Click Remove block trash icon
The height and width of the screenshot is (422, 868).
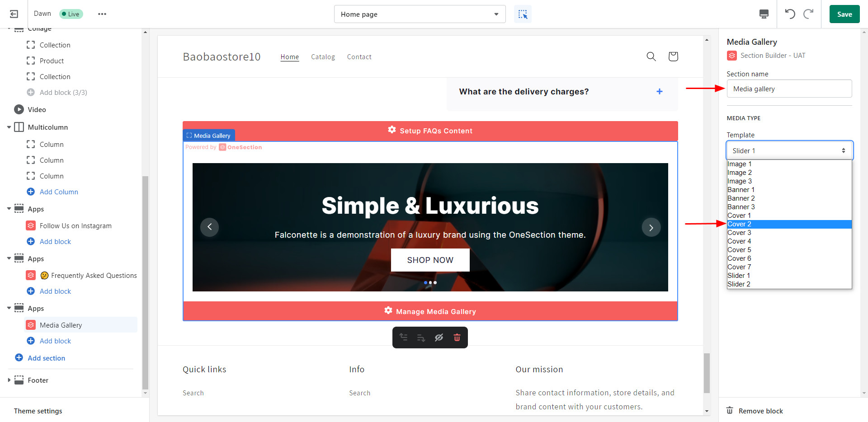tap(730, 410)
